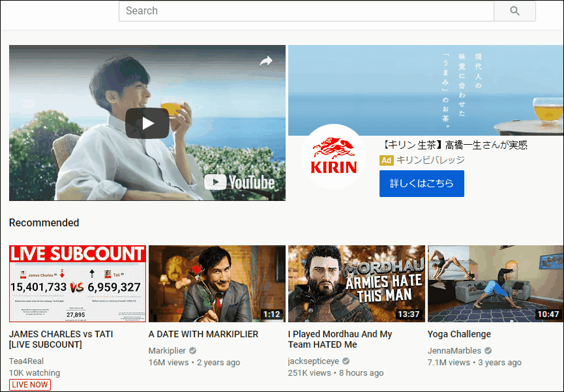Click JennaMarbles' verified checkmark badge
Screen dimensions: 564x392
coord(488,351)
